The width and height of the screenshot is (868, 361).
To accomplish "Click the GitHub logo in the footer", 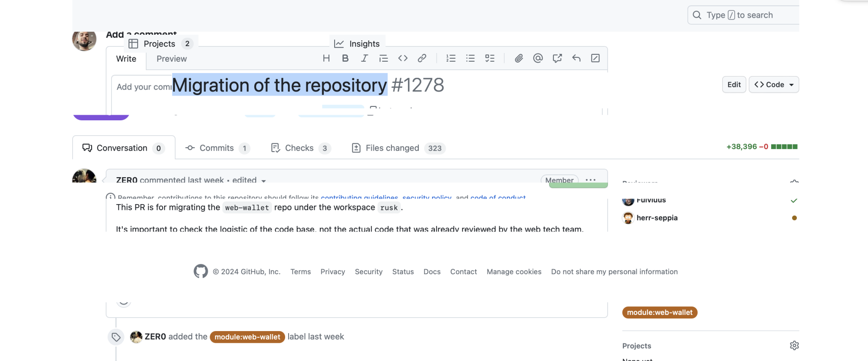I will point(201,272).
